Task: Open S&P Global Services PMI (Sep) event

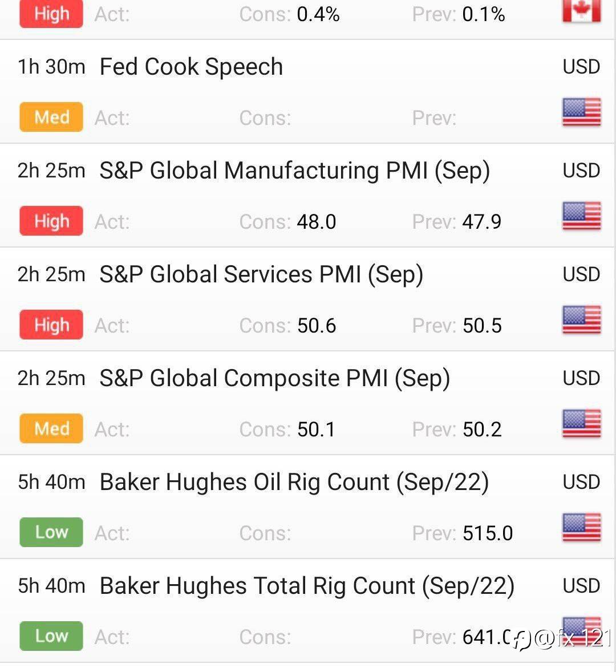Action: coord(261,274)
